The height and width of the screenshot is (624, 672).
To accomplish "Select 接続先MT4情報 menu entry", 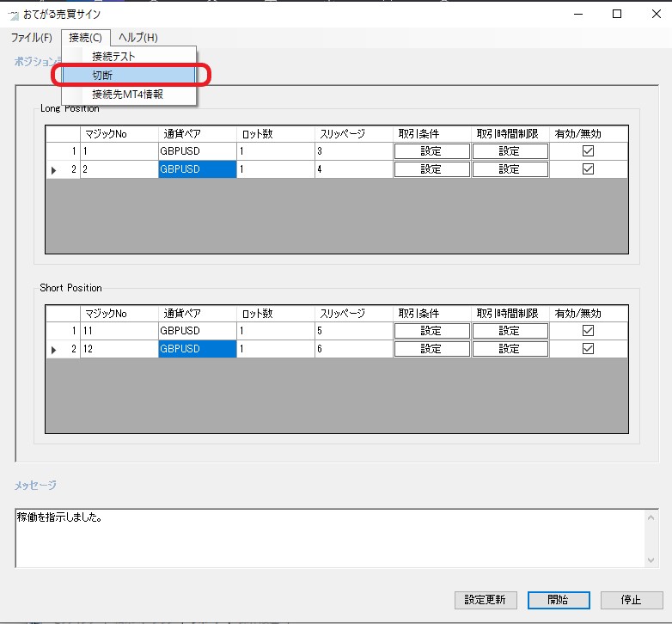I will click(x=127, y=95).
